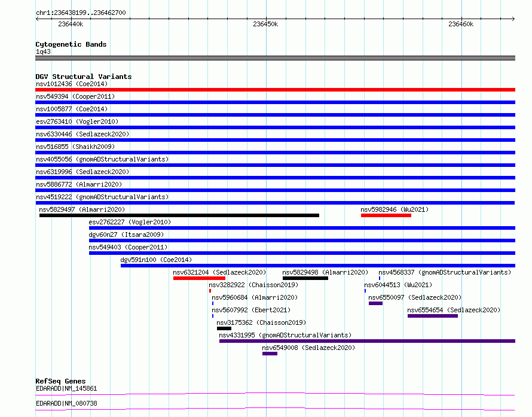This screenshot has height=417, width=532.
Task: Open the EDARADD|NM_080738 gene label
Action: (66, 403)
